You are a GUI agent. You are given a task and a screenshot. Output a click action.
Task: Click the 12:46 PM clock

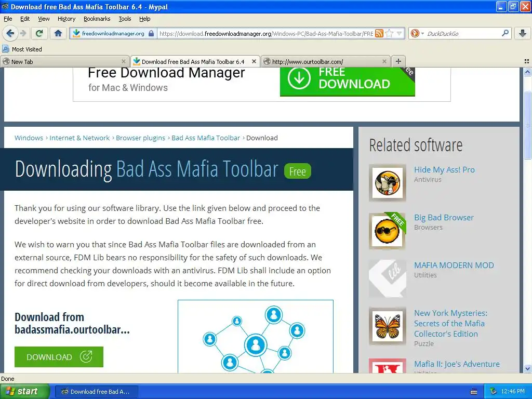pyautogui.click(x=513, y=392)
